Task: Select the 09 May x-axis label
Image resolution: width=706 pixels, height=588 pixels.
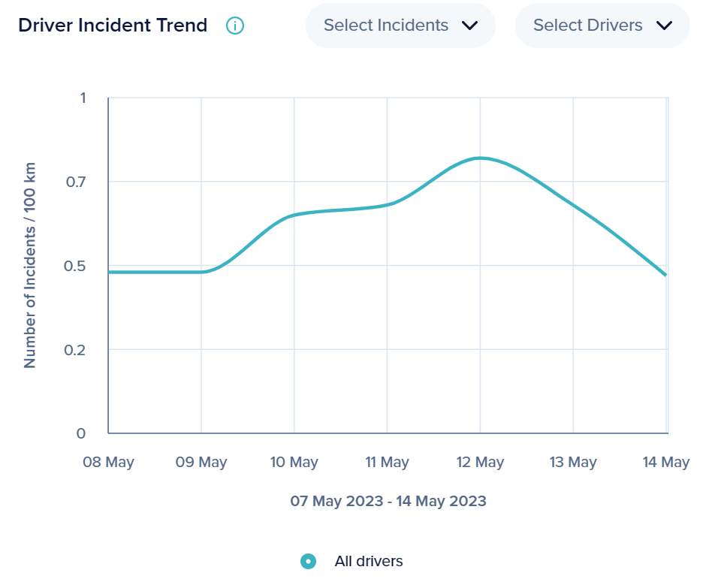Action: (201, 463)
